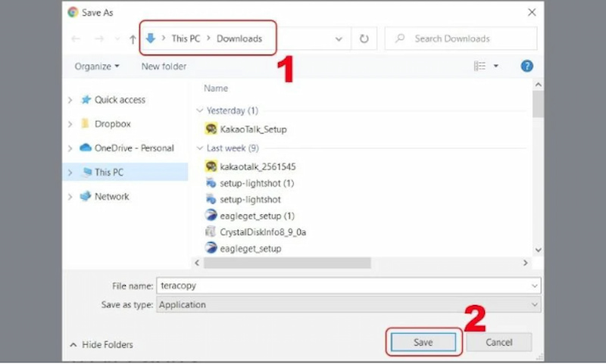Open the Help question mark icon

(527, 67)
